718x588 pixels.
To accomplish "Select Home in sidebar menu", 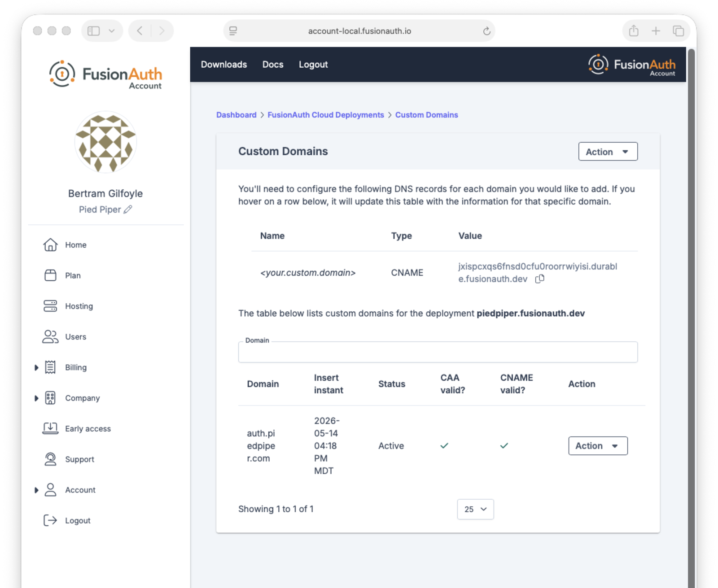I will [x=76, y=245].
